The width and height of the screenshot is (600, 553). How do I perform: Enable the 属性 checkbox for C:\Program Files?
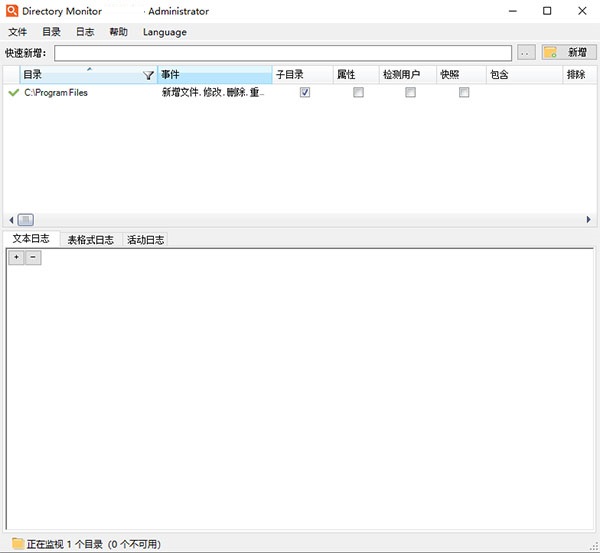click(x=358, y=92)
